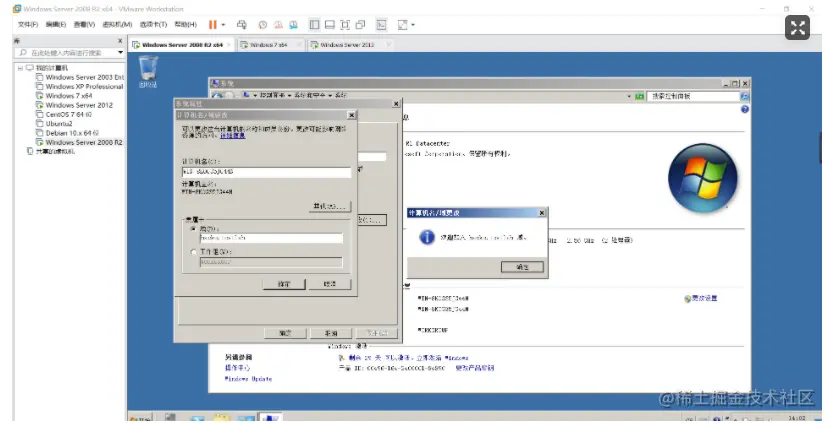Click the 详细信息 link in rename dialog
The width and height of the screenshot is (830, 423).
click(x=232, y=136)
